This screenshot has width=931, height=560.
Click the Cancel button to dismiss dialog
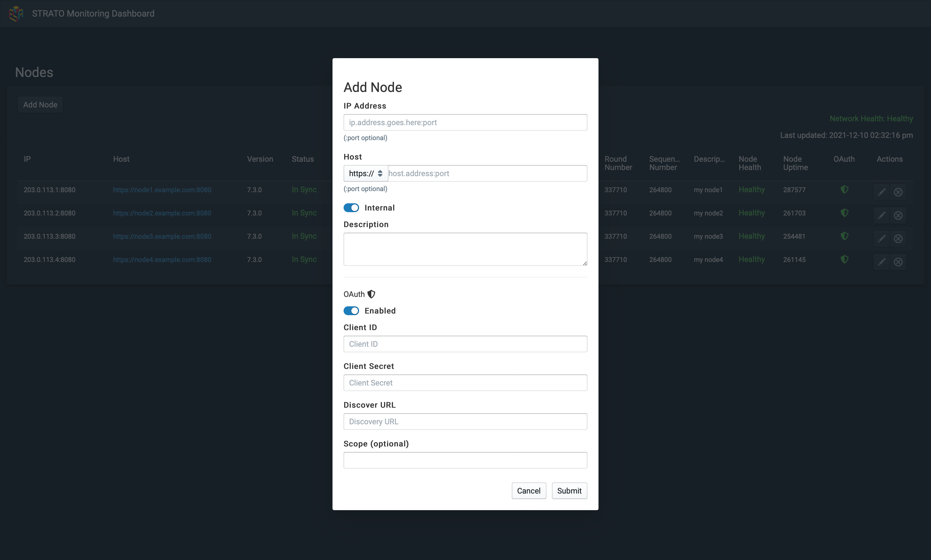(x=529, y=491)
